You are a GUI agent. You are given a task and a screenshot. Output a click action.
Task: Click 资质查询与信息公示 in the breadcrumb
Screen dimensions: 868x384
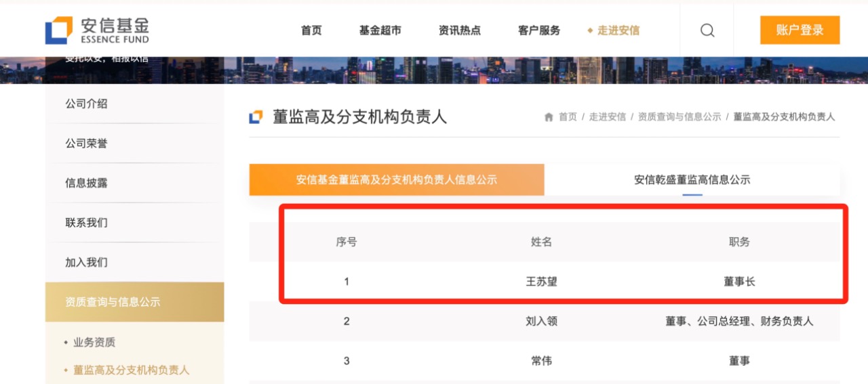(679, 117)
